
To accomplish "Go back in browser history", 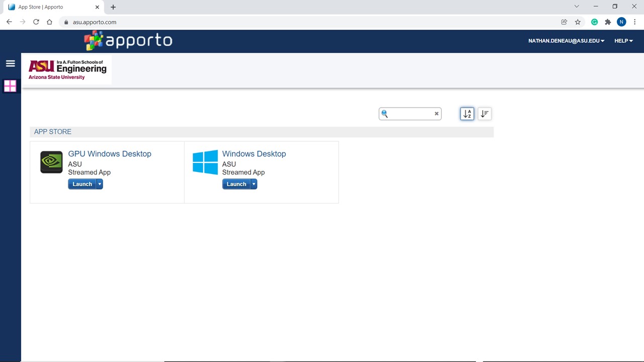I will (9, 22).
